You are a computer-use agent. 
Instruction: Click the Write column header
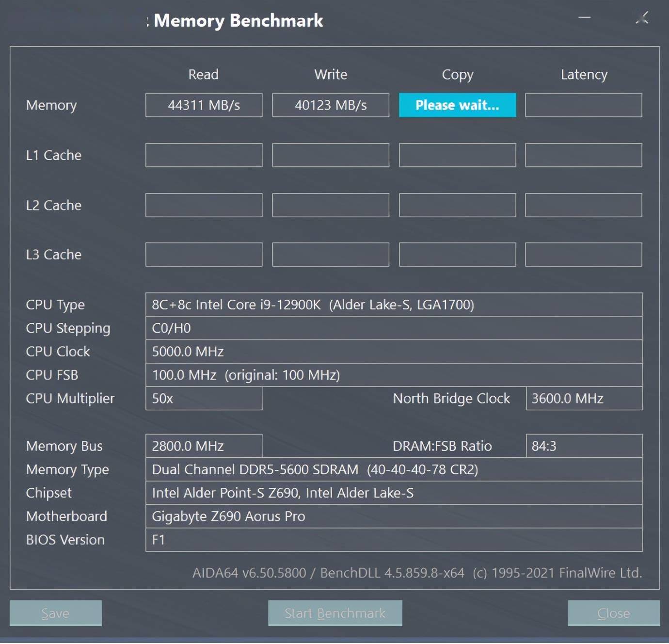[331, 74]
